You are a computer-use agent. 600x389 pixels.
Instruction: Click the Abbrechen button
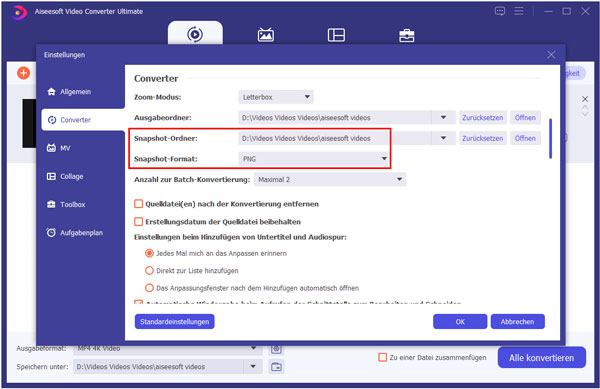tap(517, 322)
